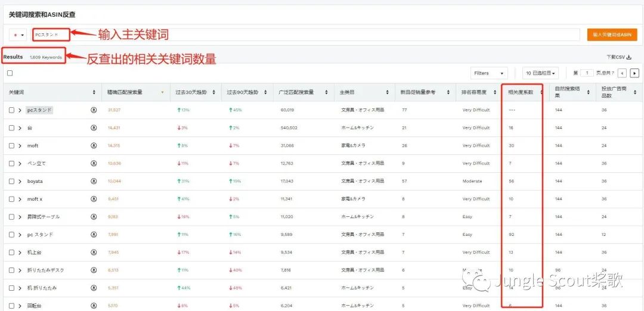Select the 机 折りたたみ keyword checkbox
The width and height of the screenshot is (644, 311).
(x=11, y=288)
